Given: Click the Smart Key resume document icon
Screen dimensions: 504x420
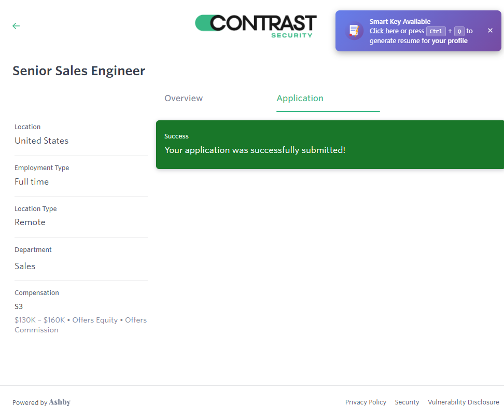Looking at the screenshot, I should pyautogui.click(x=354, y=31).
